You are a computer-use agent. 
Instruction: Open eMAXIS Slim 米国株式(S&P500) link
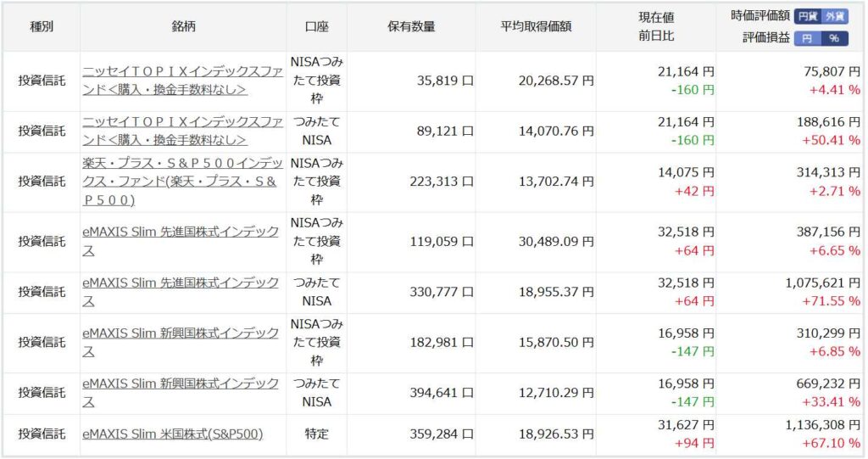coord(173,434)
